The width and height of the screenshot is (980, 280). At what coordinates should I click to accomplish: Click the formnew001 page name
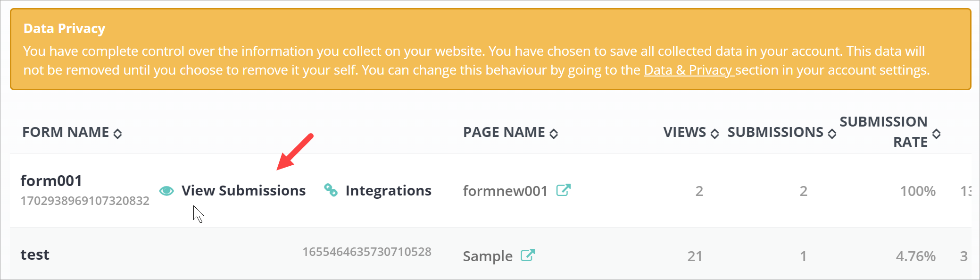(x=505, y=191)
